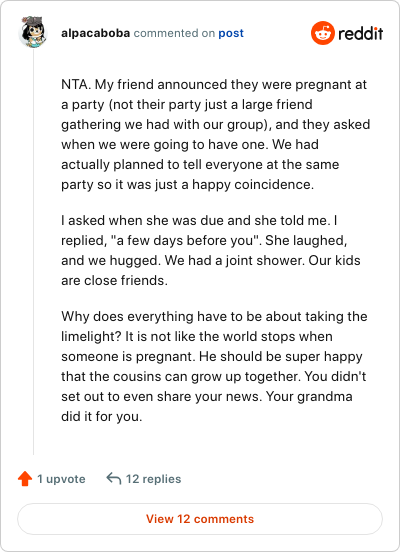Click the final line 'did it for you.'
400x552 pixels.
(x=102, y=416)
